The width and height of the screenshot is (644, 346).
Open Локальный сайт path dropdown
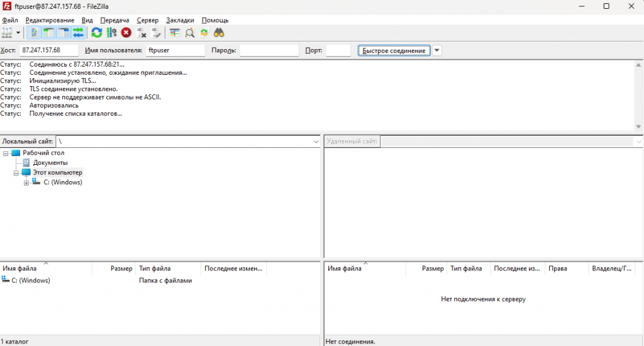316,142
